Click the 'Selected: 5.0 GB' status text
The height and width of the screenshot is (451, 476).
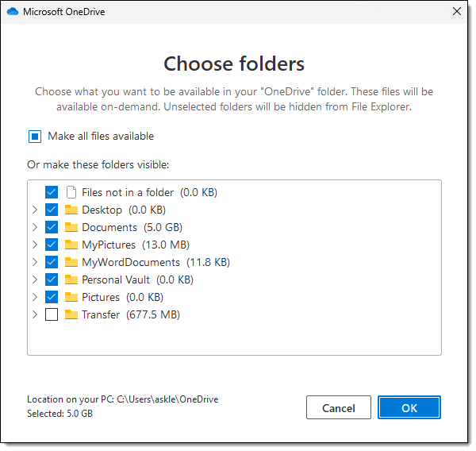click(59, 414)
